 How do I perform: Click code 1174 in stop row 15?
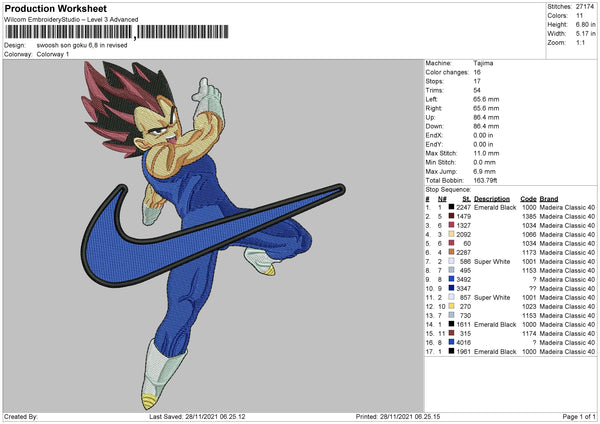coord(529,333)
